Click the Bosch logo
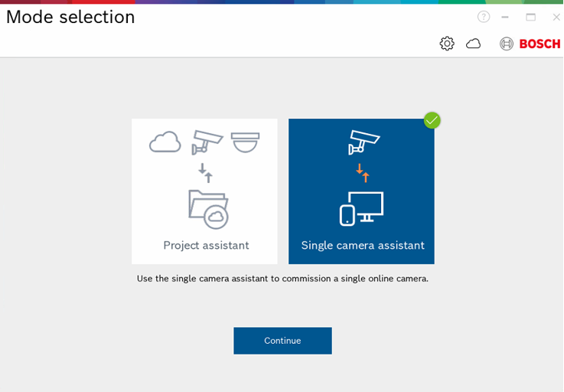 coord(530,44)
